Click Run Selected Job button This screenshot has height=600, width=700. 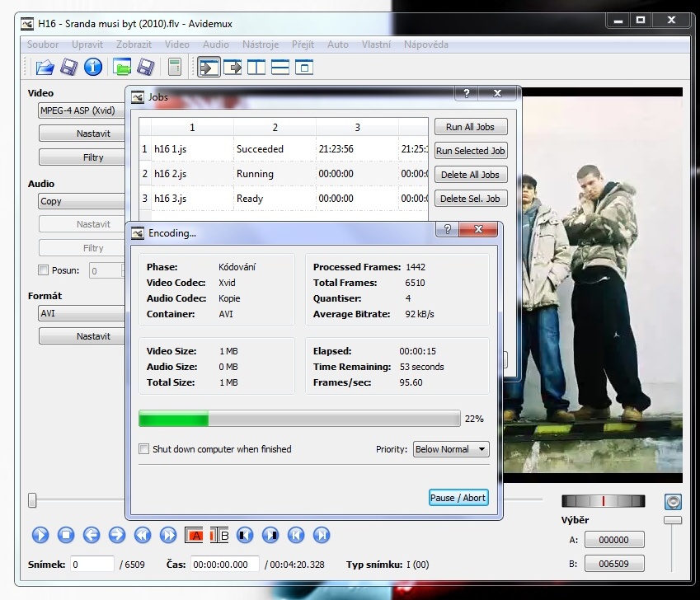coord(471,151)
